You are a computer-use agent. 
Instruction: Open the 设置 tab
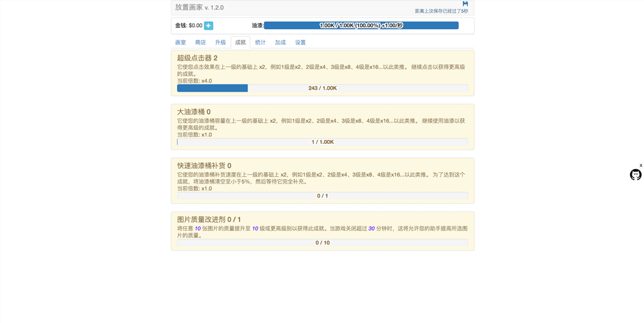[x=300, y=43]
